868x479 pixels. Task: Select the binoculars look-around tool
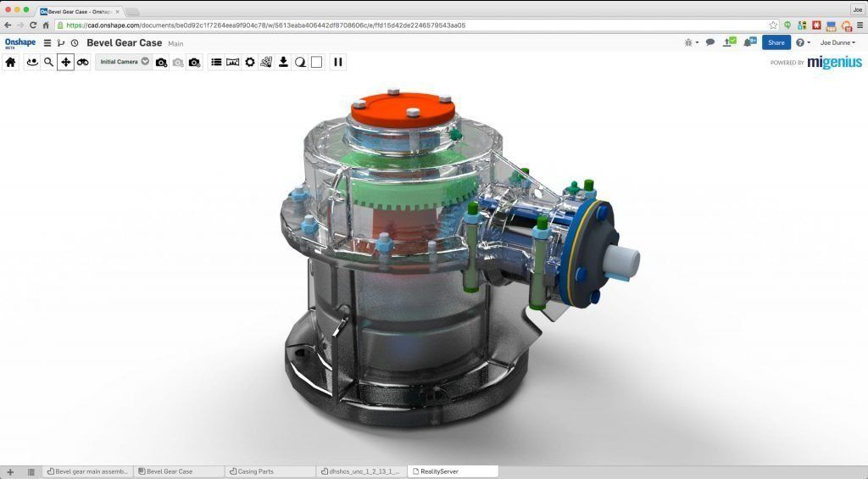82,62
